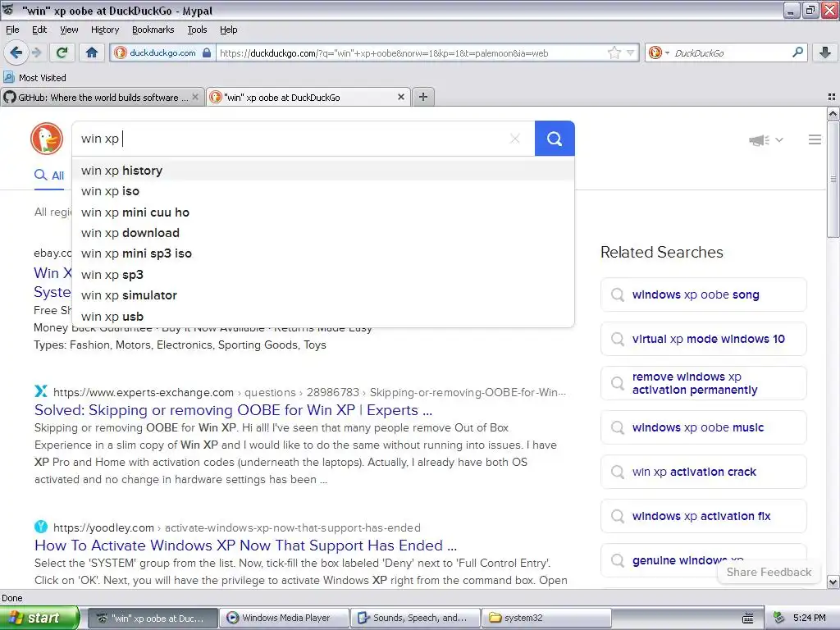Click the Share Feedback button
The height and width of the screenshot is (630, 840).
(x=769, y=572)
